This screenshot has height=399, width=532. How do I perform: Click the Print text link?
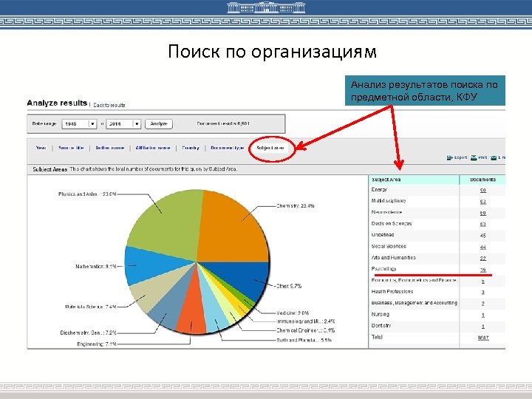(482, 158)
